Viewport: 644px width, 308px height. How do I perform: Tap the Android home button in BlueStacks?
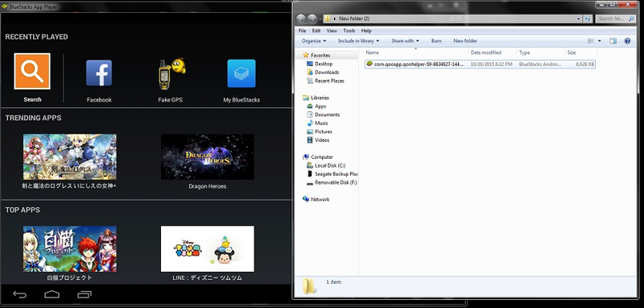pyautogui.click(x=52, y=294)
